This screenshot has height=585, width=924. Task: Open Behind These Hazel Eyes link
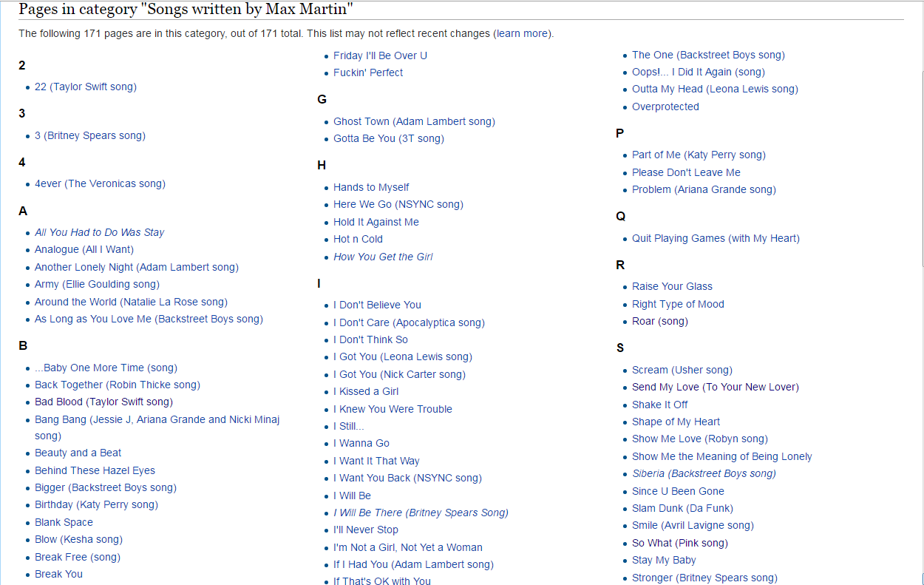(x=95, y=470)
